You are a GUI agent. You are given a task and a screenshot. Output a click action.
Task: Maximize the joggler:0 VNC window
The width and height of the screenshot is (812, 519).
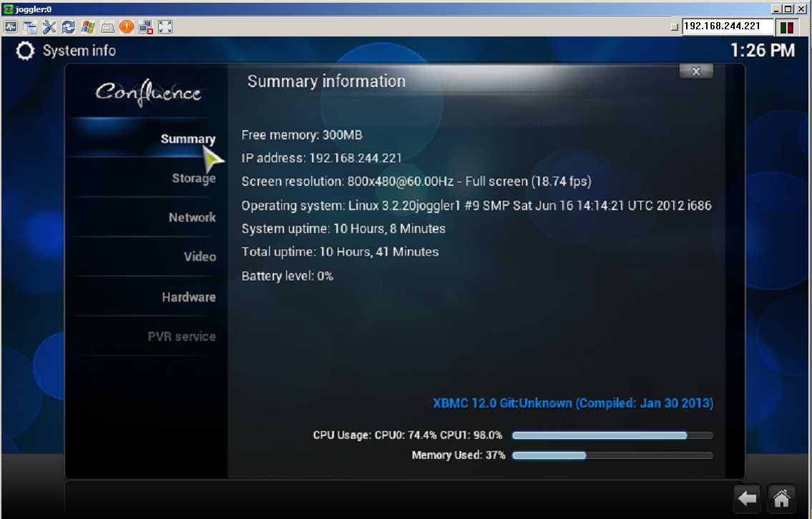(x=787, y=9)
